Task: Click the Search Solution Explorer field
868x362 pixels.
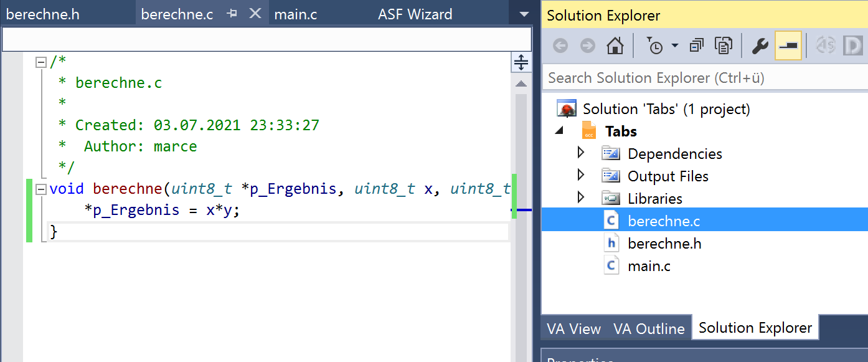Action: (704, 78)
